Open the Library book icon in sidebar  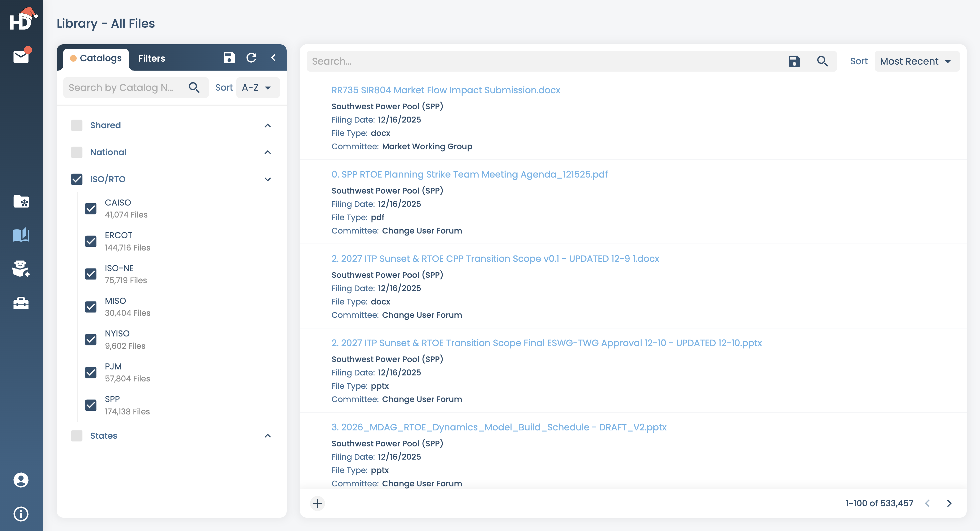click(x=22, y=235)
